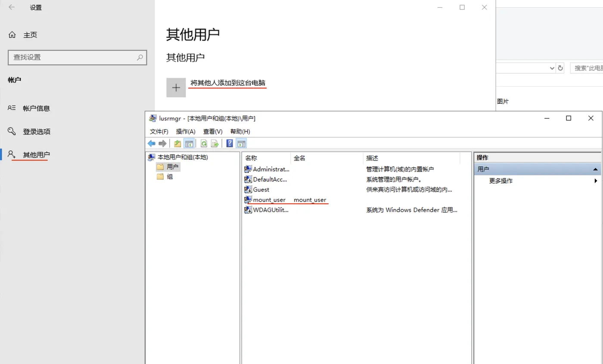Click the Administrator account icon

[248, 169]
